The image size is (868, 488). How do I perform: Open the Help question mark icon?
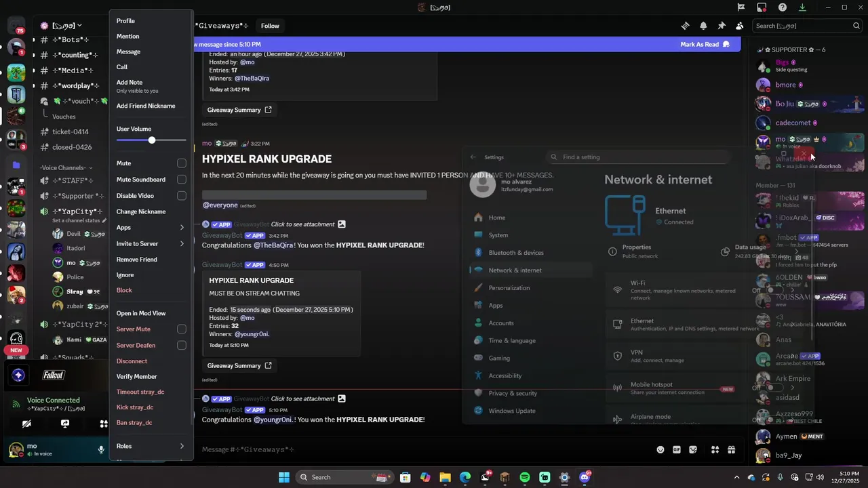coord(783,7)
